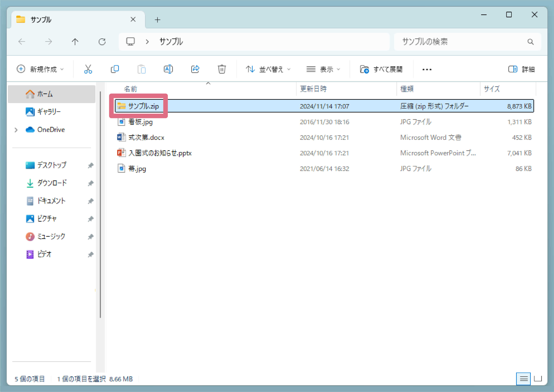Click the Refresh button in navigation bar
Viewport: 554px width, 392px height.
[x=102, y=42]
